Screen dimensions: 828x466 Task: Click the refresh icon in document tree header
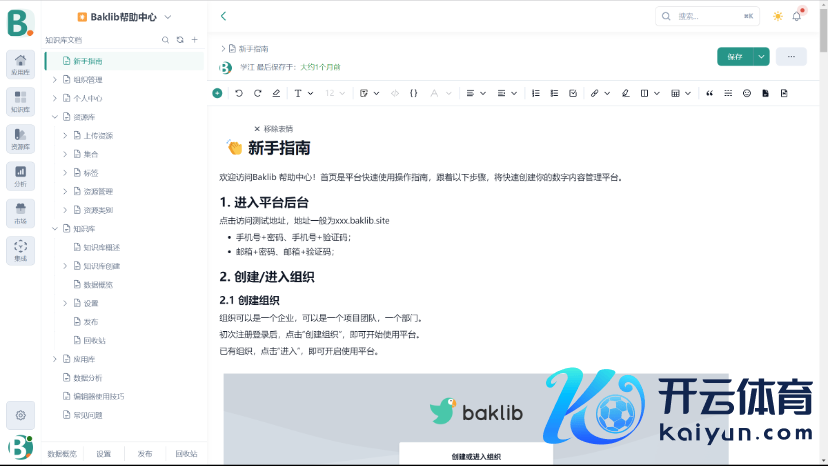[x=180, y=40]
